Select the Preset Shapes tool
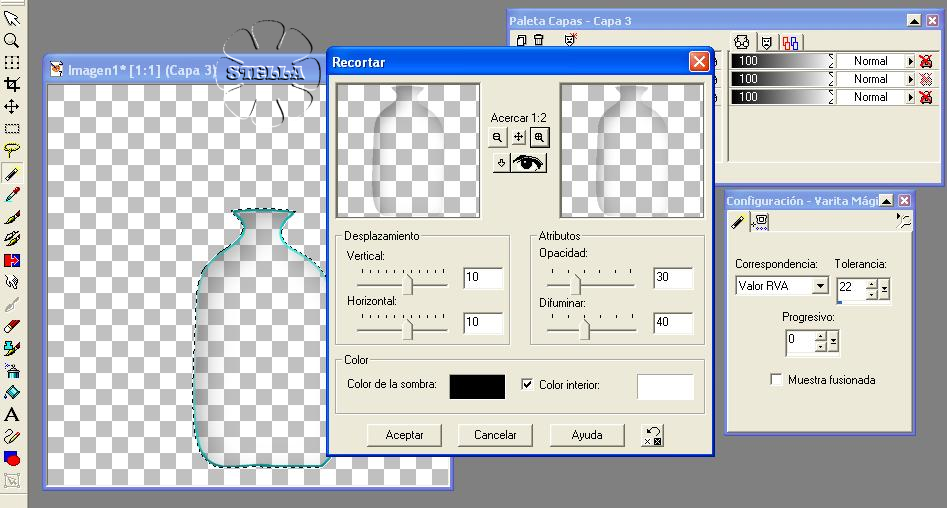Image resolution: width=947 pixels, height=508 pixels. [11, 458]
